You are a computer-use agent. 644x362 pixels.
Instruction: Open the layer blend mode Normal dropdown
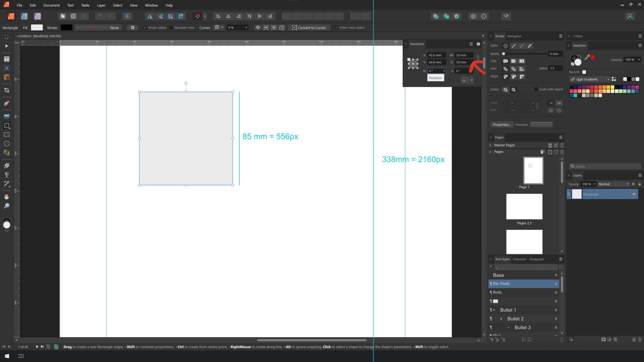pyautogui.click(x=613, y=184)
